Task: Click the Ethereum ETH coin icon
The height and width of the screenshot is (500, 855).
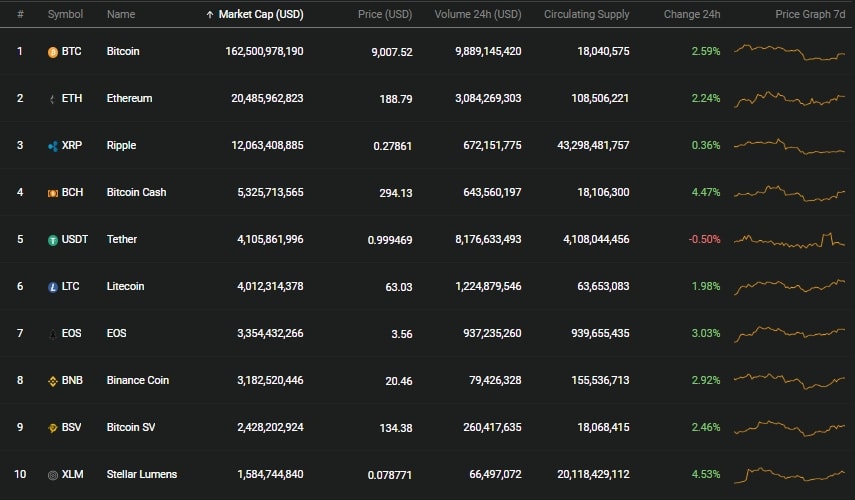Action: click(53, 99)
